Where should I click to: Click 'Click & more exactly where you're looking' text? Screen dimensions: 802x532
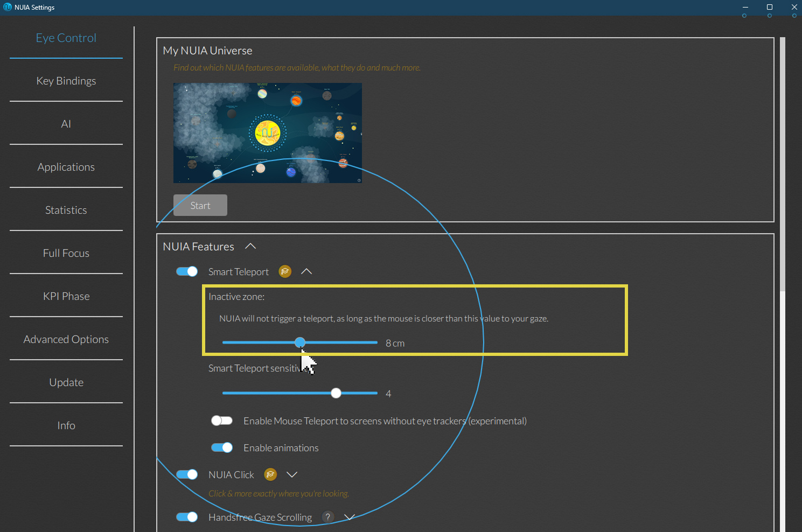click(279, 494)
